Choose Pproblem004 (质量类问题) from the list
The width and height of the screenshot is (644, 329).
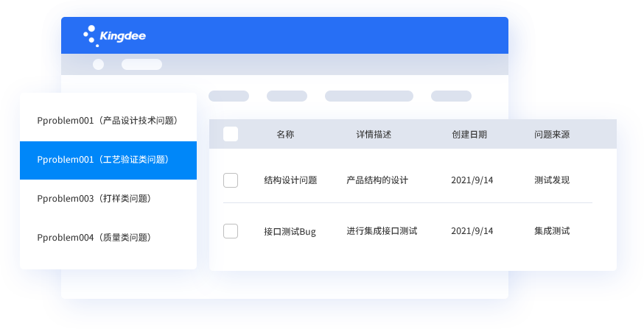click(x=94, y=238)
